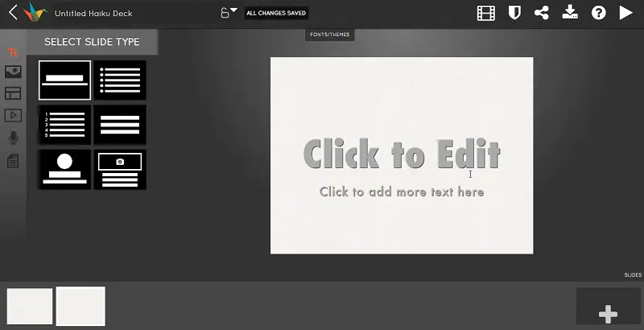Open the layout panel icon
The height and width of the screenshot is (330, 644).
coord(13,94)
